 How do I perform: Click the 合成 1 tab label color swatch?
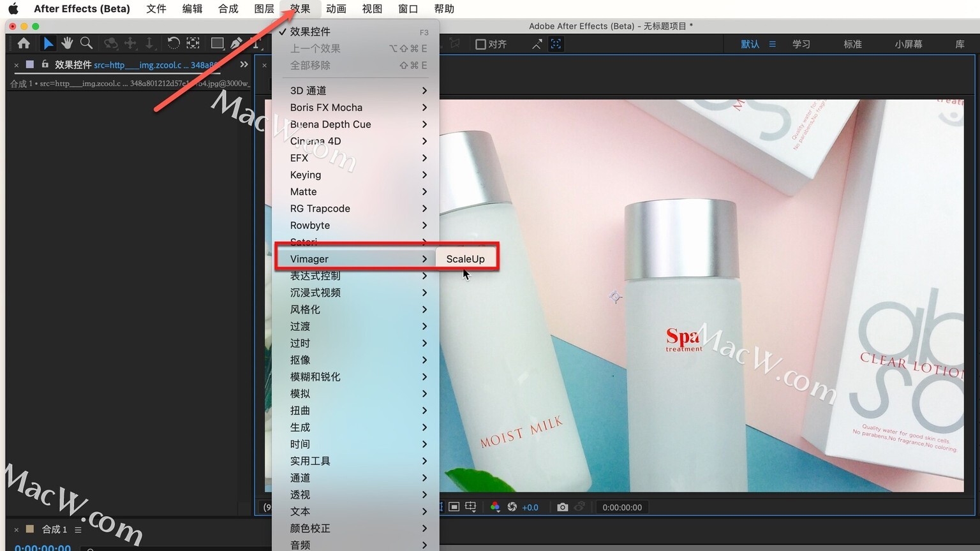pos(29,529)
